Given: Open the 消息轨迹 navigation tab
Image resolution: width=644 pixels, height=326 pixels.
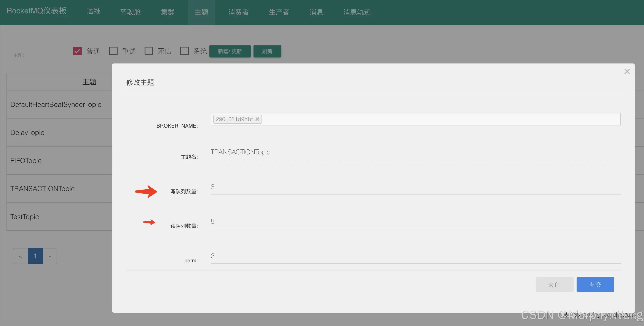Looking at the screenshot, I should point(357,12).
